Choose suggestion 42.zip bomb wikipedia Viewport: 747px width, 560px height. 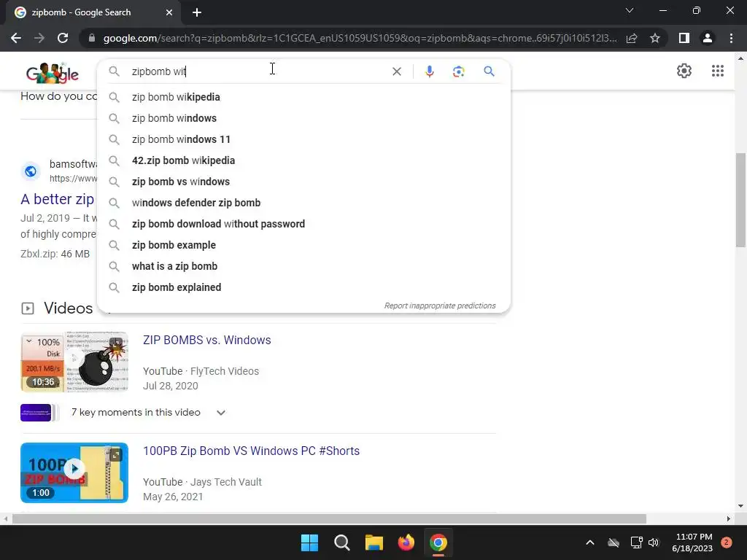pyautogui.click(x=304, y=160)
